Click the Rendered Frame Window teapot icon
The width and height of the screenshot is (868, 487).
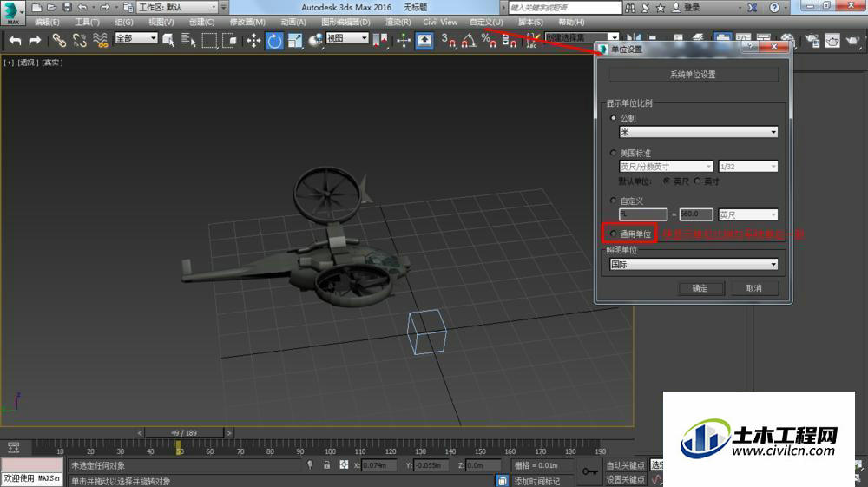tap(832, 41)
